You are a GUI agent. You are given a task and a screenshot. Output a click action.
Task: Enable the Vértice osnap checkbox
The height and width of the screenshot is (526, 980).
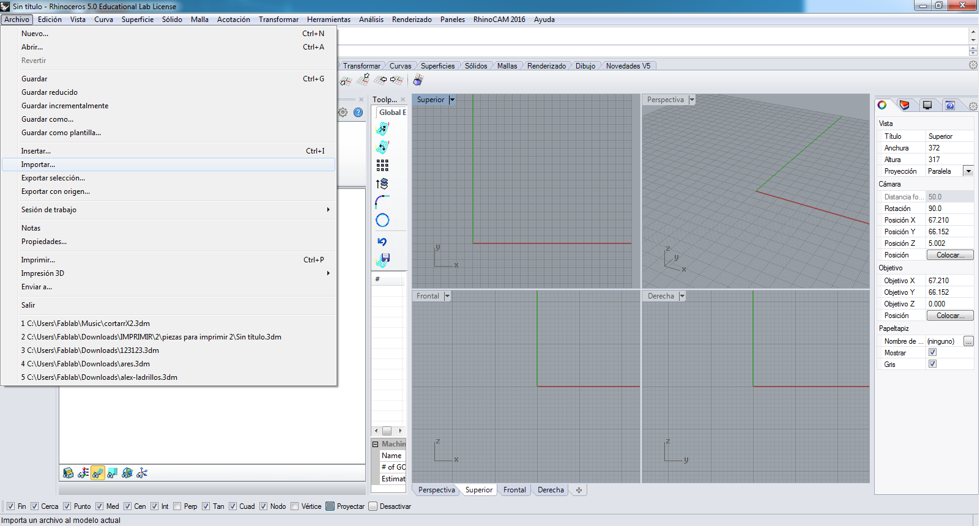click(295, 506)
